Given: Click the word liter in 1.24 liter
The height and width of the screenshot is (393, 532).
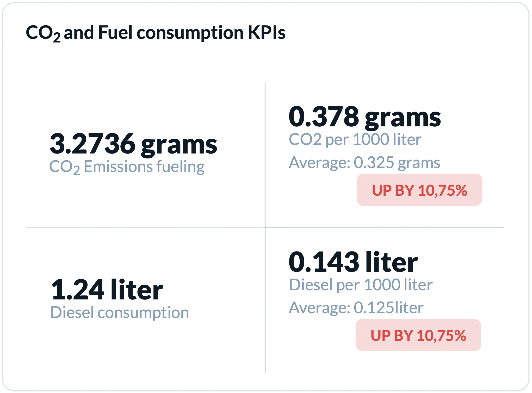Looking at the screenshot, I should click(137, 289).
